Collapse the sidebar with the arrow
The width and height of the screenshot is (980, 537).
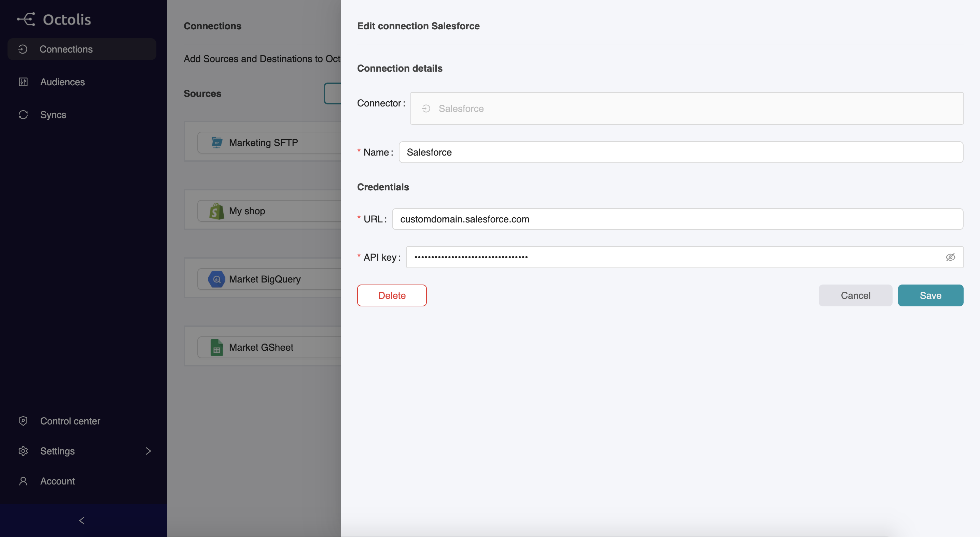pyautogui.click(x=82, y=520)
